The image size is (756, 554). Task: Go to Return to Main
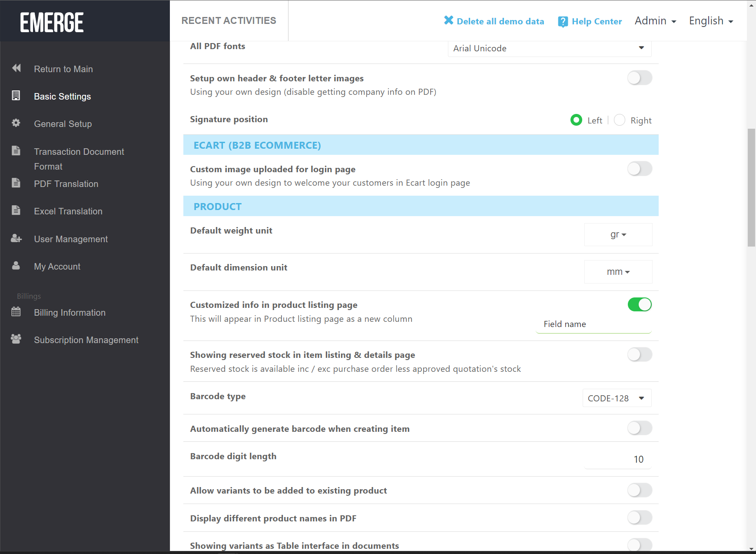pyautogui.click(x=63, y=69)
